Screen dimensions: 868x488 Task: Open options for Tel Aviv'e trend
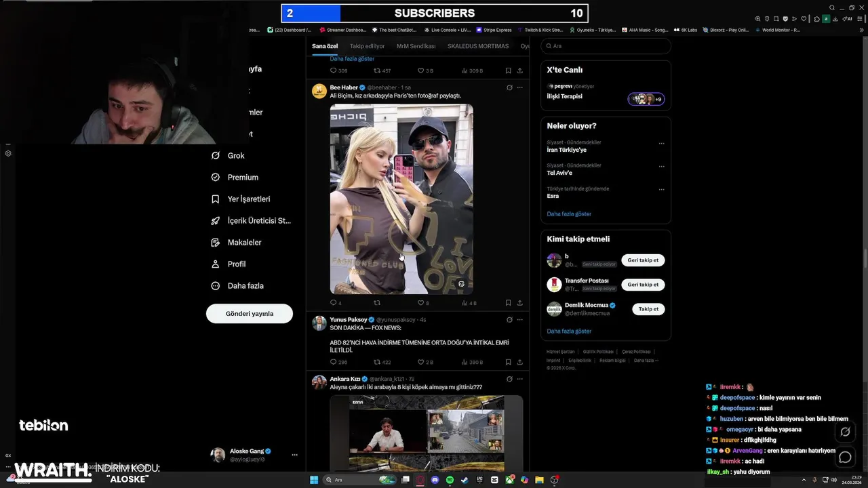662,167
